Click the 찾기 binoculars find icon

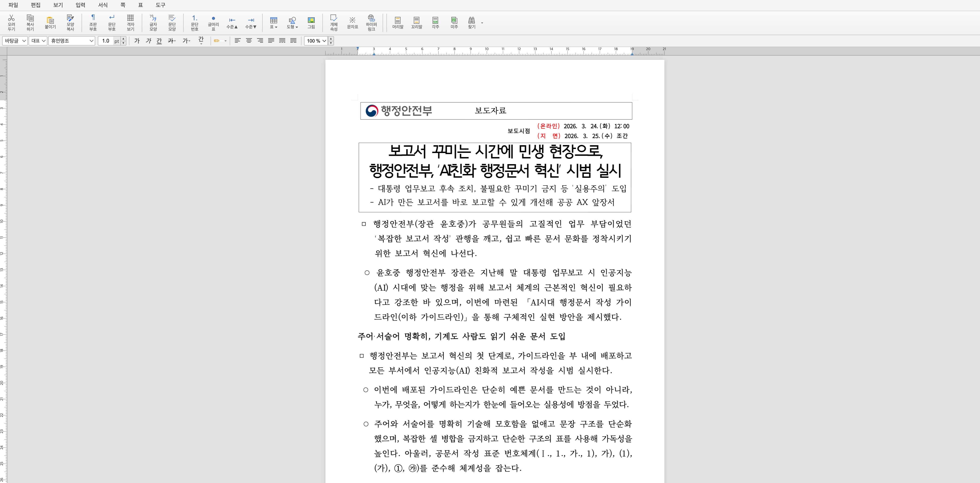pos(472,22)
